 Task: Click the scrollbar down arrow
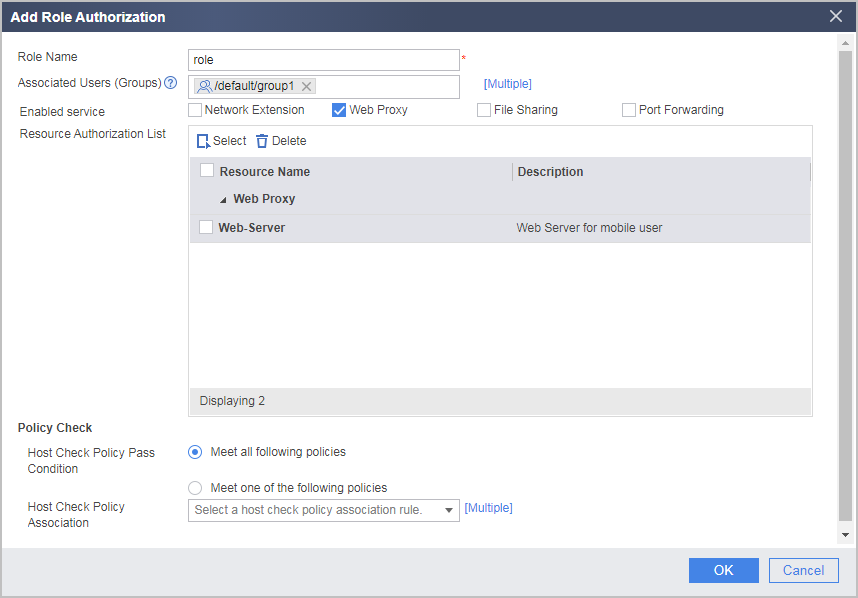coord(845,535)
